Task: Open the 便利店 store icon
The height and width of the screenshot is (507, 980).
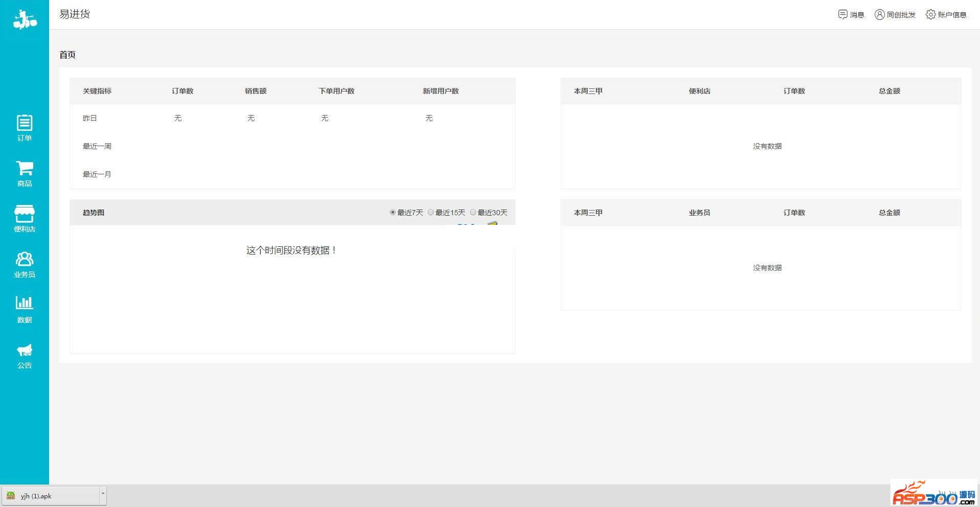Action: click(x=25, y=214)
